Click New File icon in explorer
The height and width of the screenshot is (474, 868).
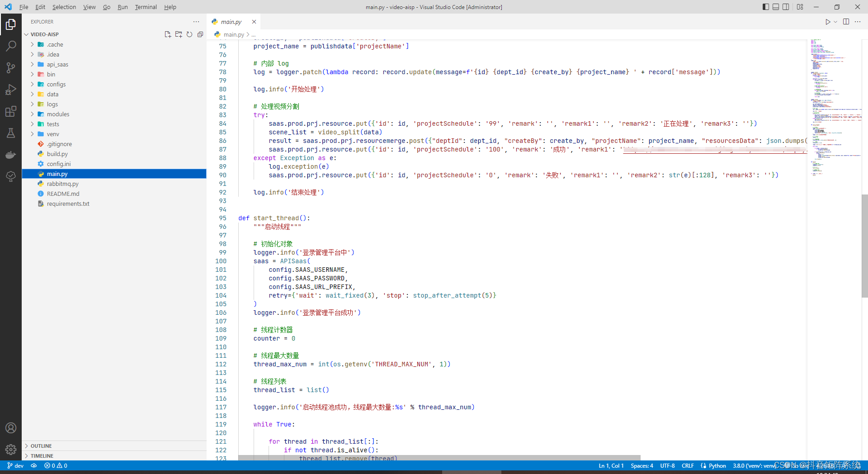168,34
